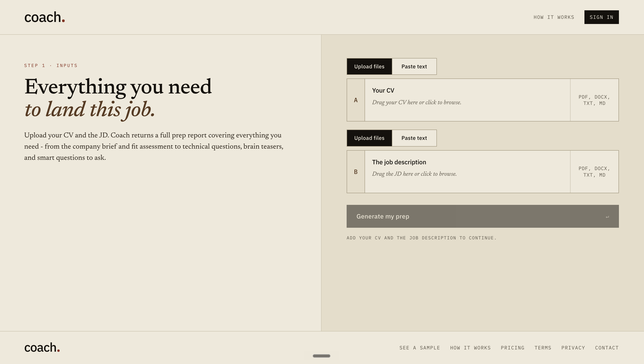The width and height of the screenshot is (644, 364).
Task: Switch to Paste text for Your CV
Action: coord(414,67)
